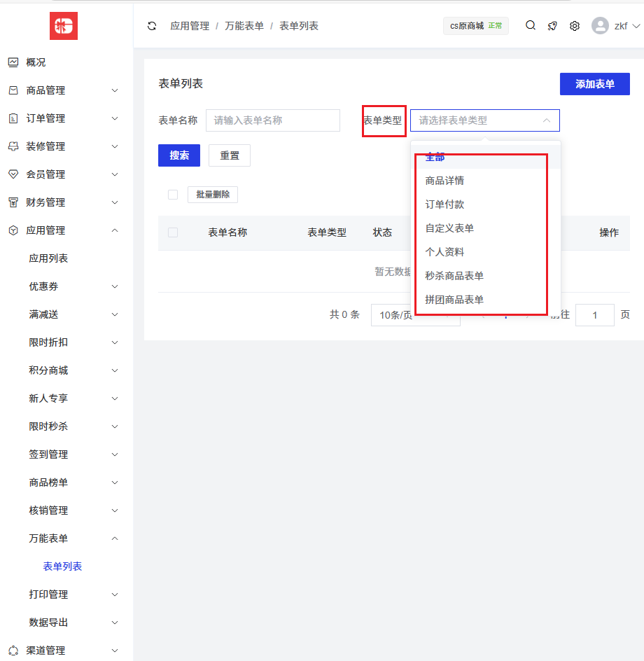Open settings gear icon in header

pos(575,26)
